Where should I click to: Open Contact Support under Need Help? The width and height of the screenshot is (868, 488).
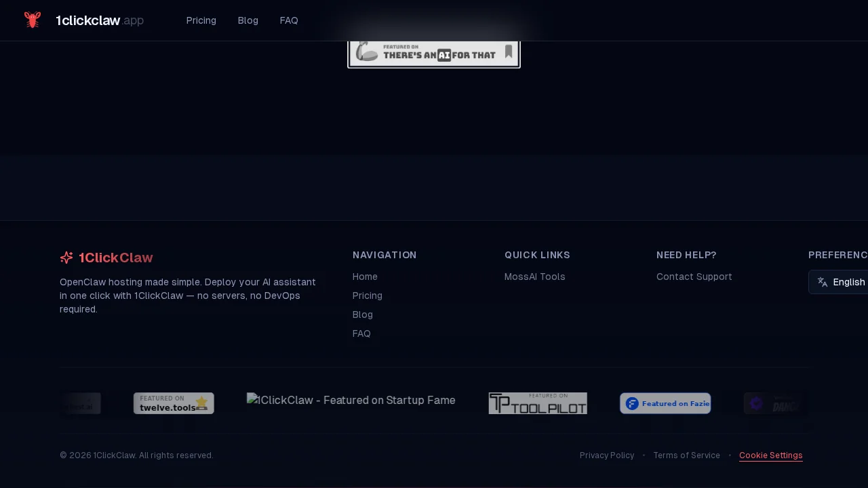tap(694, 277)
